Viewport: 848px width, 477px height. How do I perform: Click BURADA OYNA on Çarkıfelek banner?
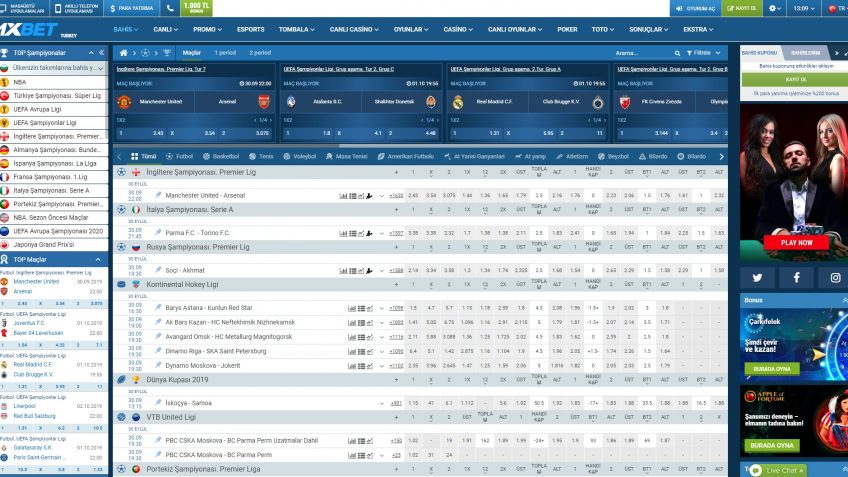[771, 369]
